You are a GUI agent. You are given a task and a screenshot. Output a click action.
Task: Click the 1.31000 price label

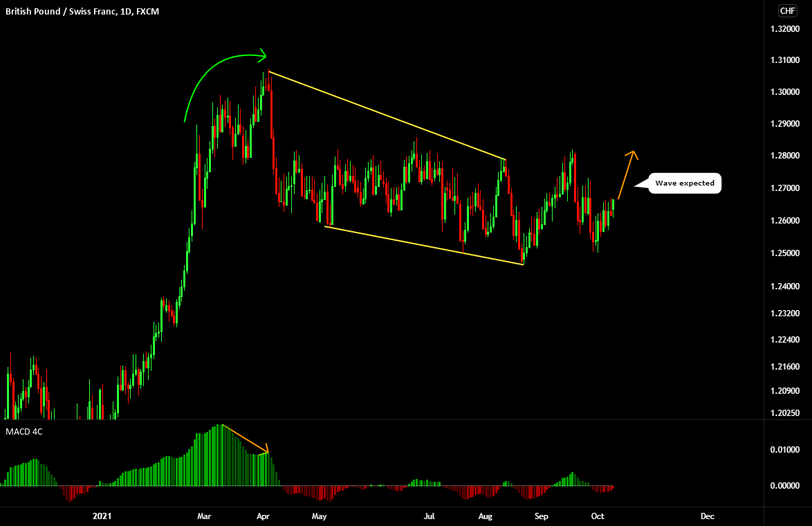784,60
